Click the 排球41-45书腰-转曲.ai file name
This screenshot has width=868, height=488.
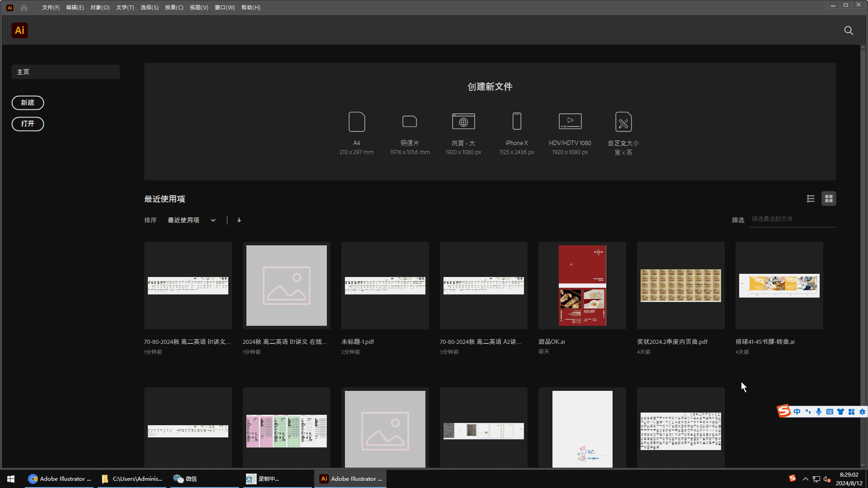[x=765, y=342]
